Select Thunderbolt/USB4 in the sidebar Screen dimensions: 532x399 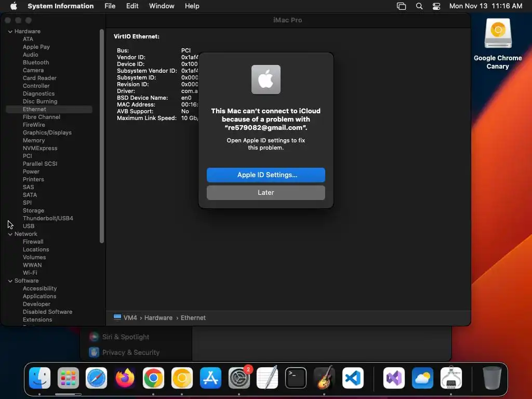click(48, 219)
